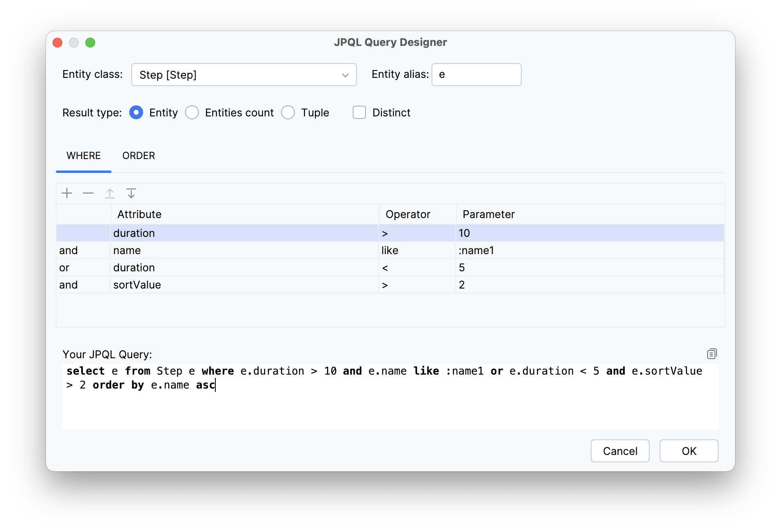The image size is (781, 532).
Task: Move the selected condition down
Action: point(131,193)
